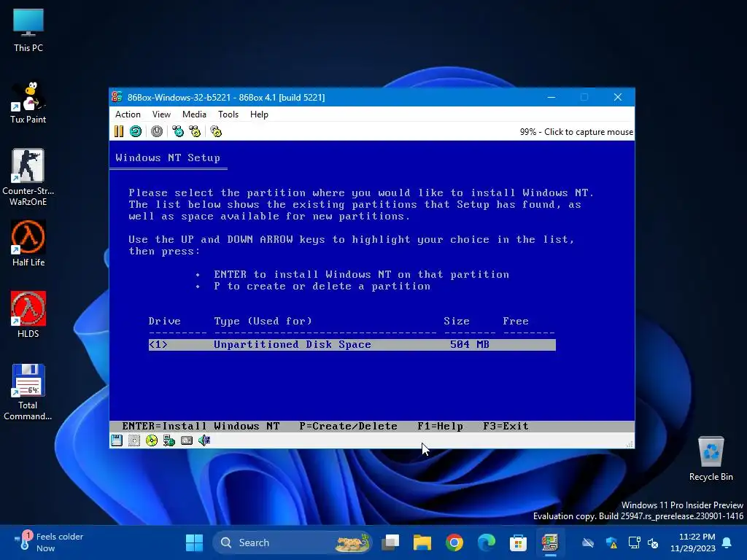Click the 'Size' column header

(457, 321)
